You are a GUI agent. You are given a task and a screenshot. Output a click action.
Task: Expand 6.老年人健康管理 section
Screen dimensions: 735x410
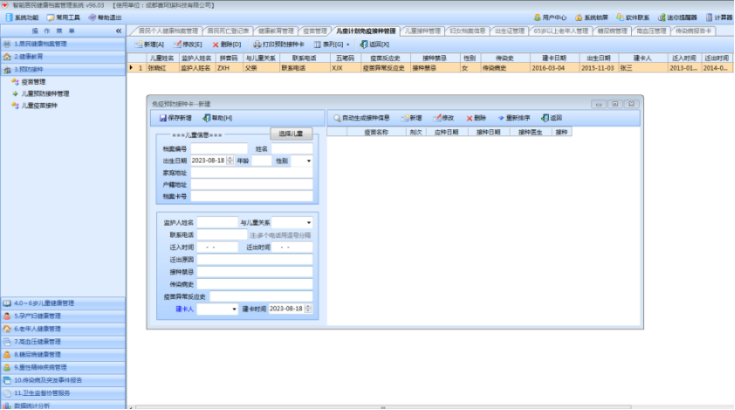click(63, 329)
